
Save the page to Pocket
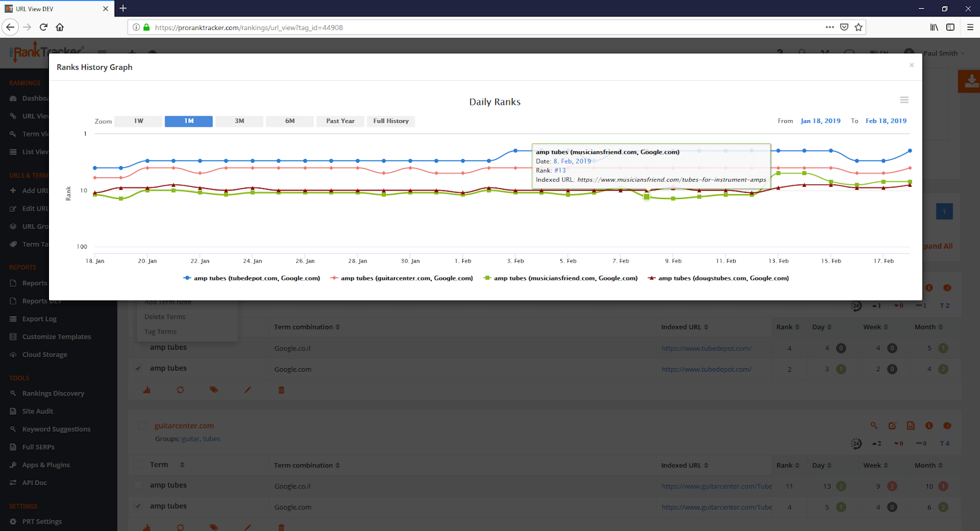(844, 27)
